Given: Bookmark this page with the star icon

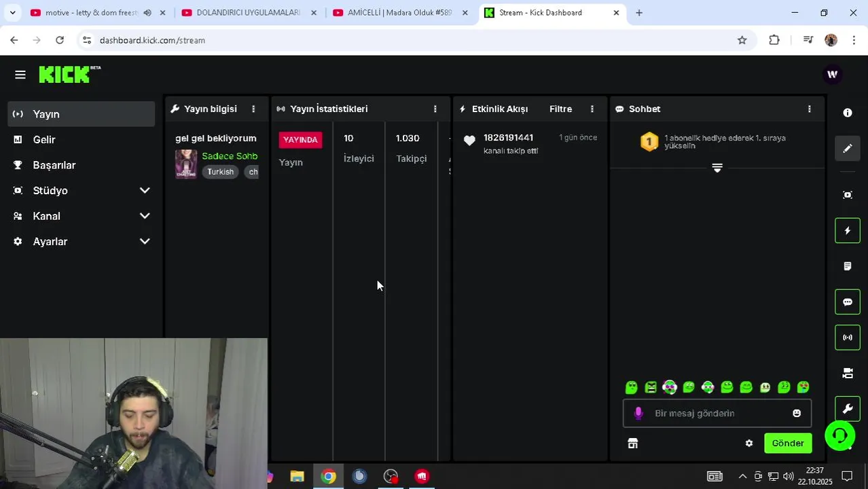Looking at the screenshot, I should pos(742,40).
